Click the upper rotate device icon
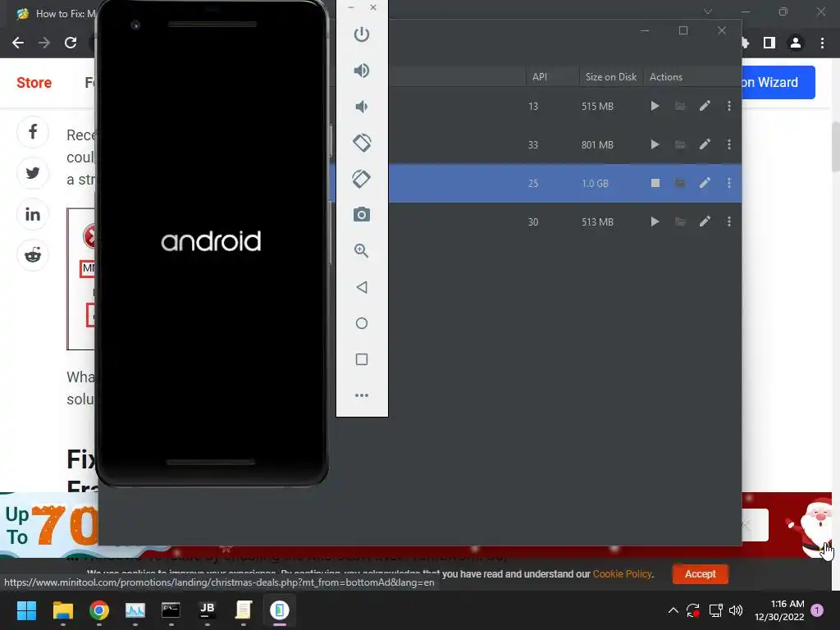The width and height of the screenshot is (840, 630). pos(362,143)
